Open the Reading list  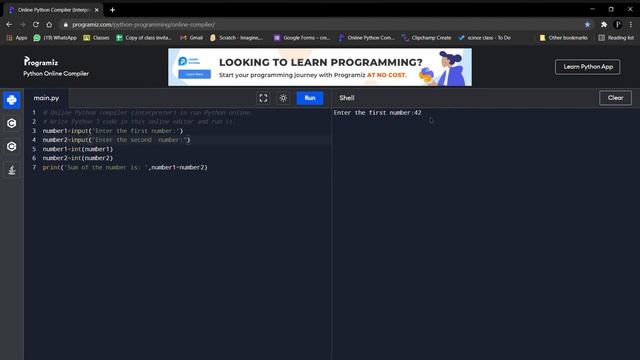point(616,38)
